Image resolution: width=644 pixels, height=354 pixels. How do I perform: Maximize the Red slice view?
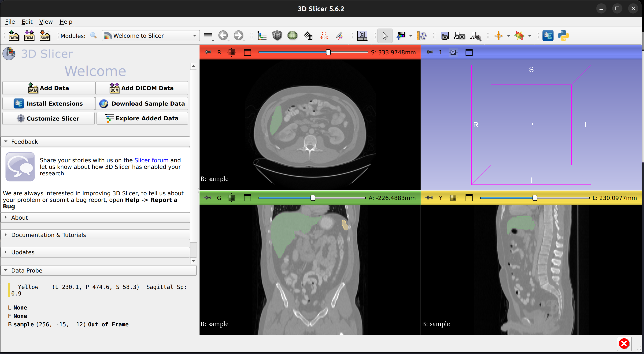247,52
